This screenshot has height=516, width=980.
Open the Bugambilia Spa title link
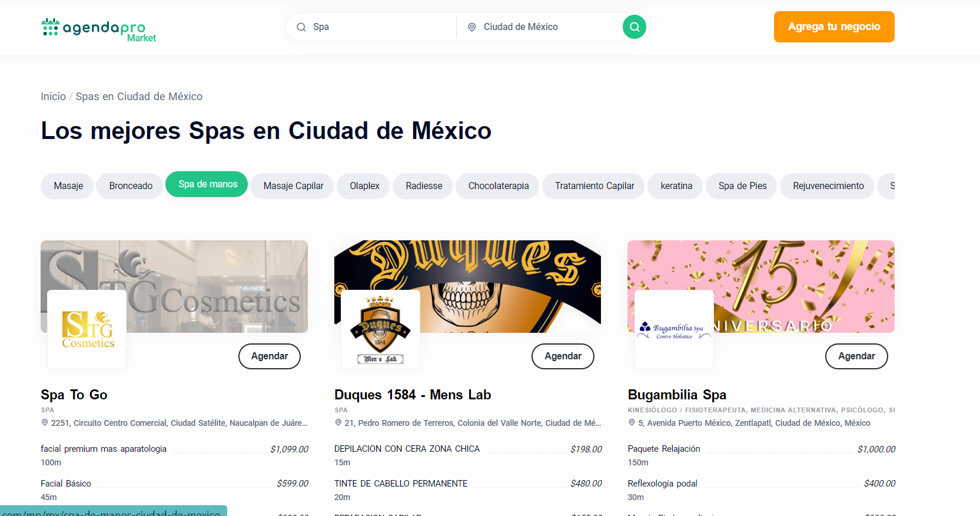coord(676,395)
